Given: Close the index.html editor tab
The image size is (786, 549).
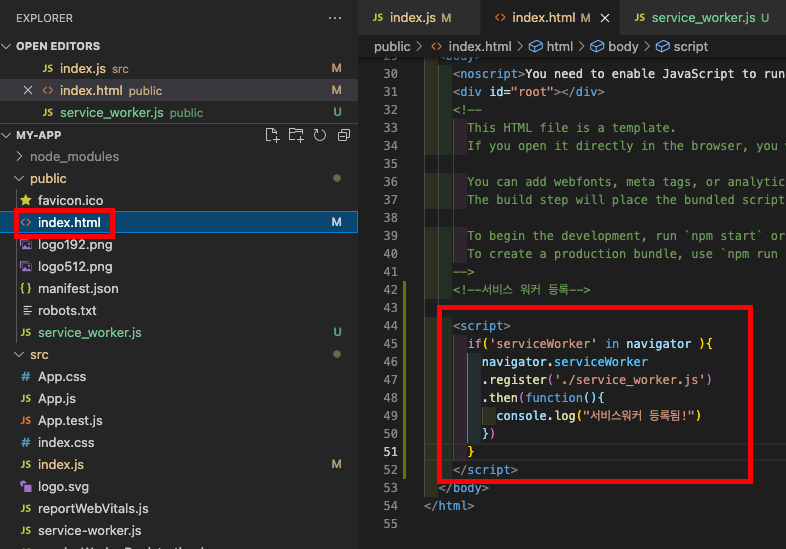Looking at the screenshot, I should coord(605,18).
